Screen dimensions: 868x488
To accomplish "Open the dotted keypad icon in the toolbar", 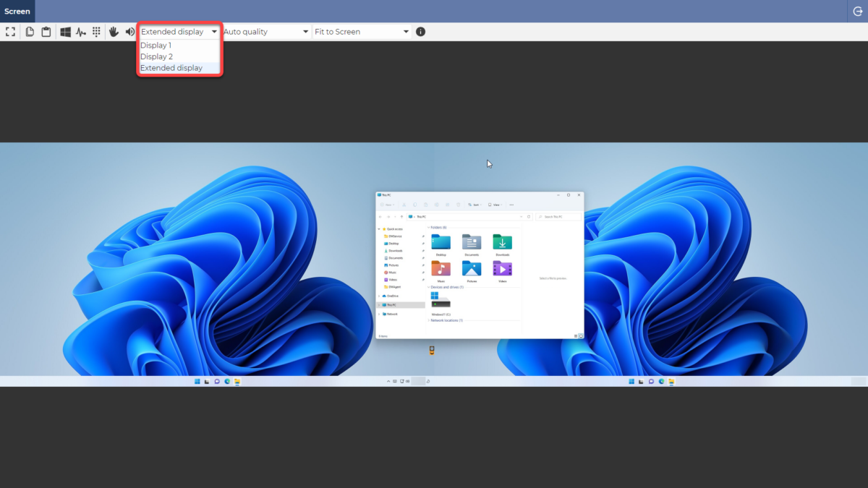I will tap(96, 32).
